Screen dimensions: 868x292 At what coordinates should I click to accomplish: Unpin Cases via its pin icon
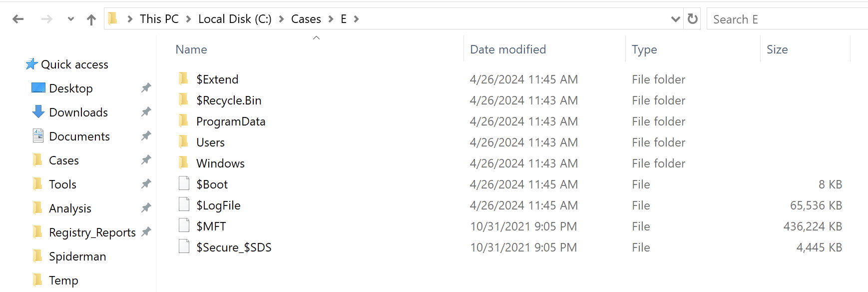(146, 160)
